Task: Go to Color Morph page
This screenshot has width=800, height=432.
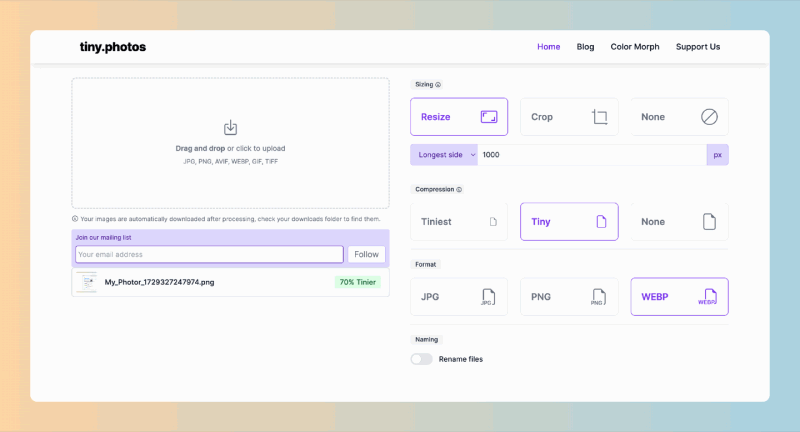Action: point(635,46)
